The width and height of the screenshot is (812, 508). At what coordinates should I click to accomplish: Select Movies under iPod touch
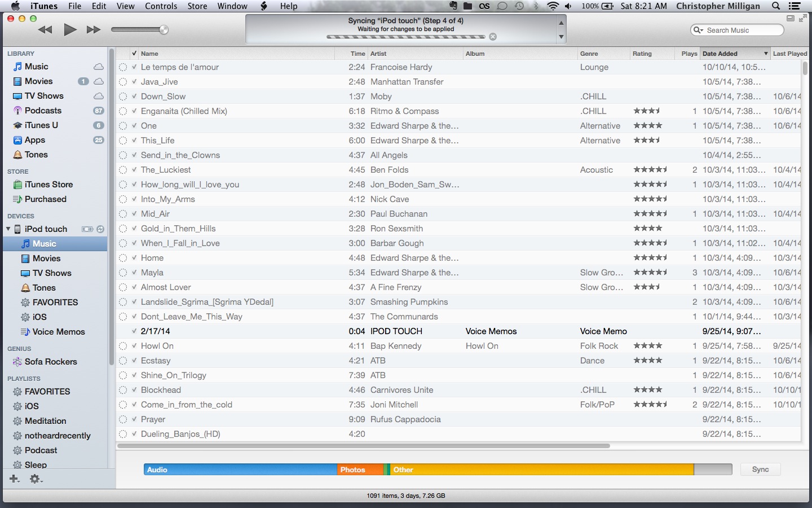click(x=46, y=259)
